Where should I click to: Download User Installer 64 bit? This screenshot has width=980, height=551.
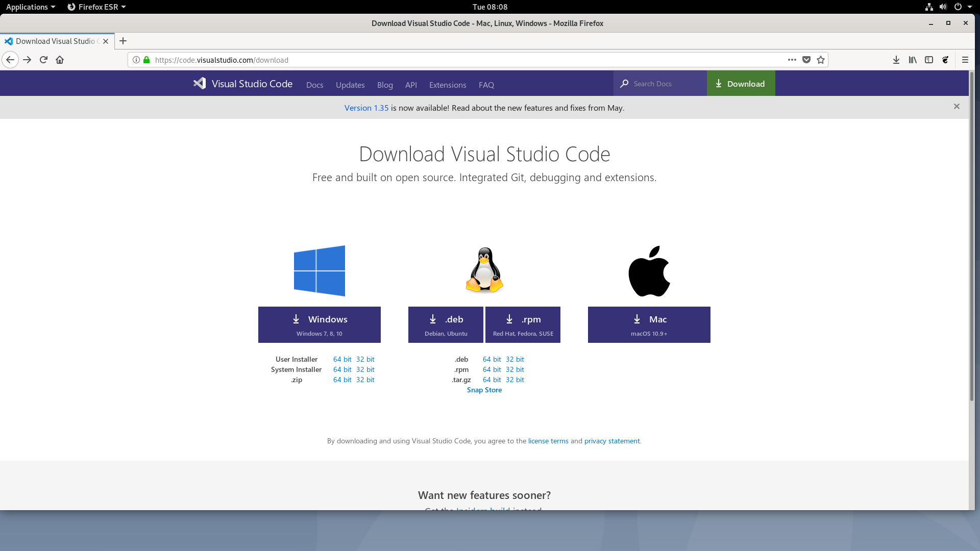(342, 359)
